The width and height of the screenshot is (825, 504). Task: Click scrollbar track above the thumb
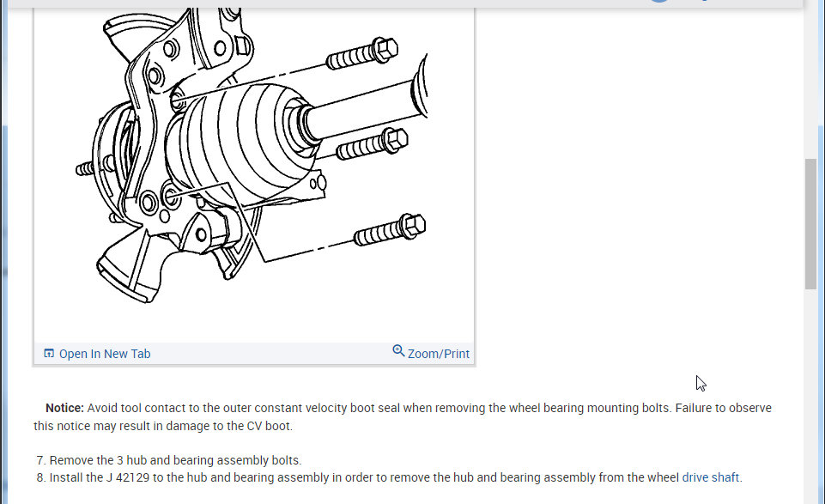click(x=810, y=84)
